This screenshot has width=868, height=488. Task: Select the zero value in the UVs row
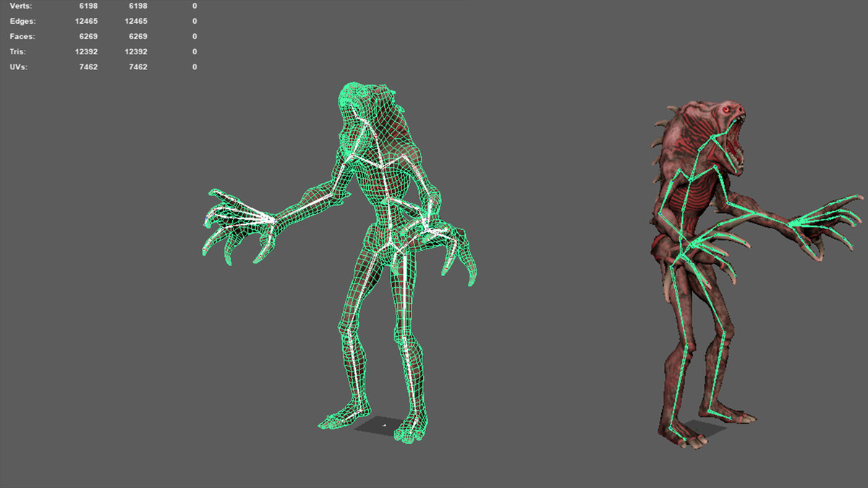pos(195,67)
